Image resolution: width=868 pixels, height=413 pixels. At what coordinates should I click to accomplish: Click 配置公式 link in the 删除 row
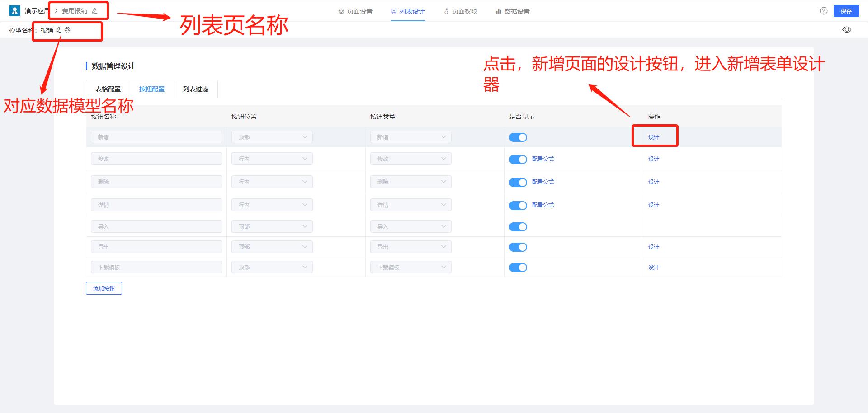[543, 182]
